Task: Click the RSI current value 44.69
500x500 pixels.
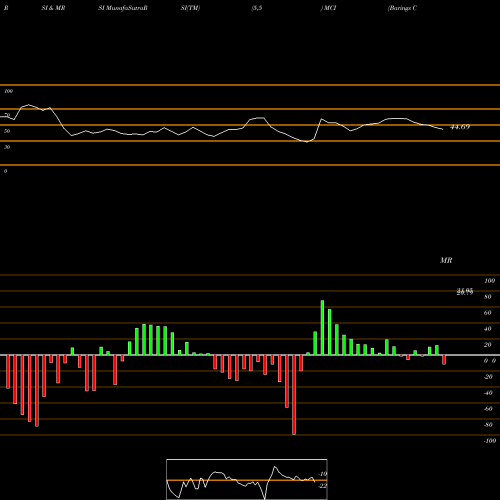Action: pos(460,127)
